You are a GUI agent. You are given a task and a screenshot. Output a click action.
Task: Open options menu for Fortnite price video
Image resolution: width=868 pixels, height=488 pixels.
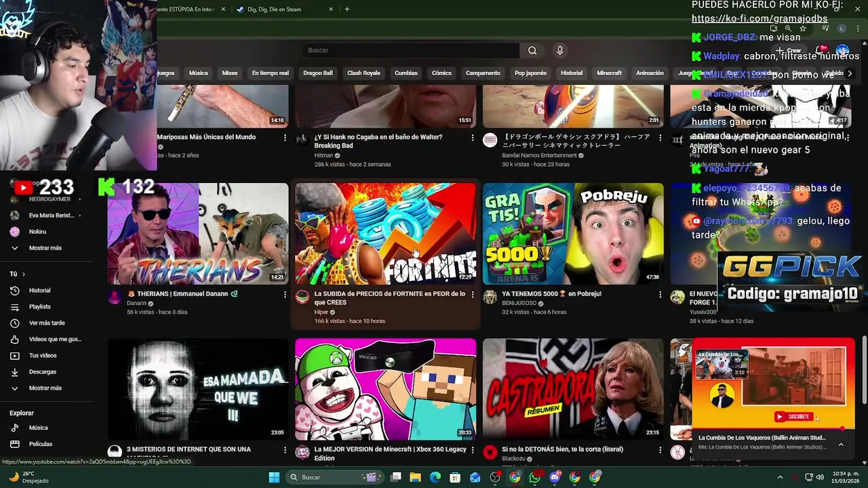tap(473, 294)
